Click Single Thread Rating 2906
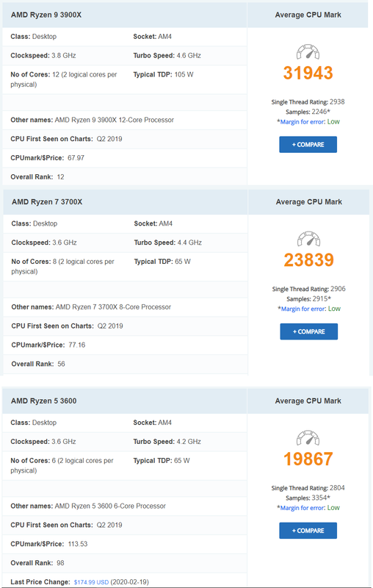373x588 pixels. pos(308,289)
